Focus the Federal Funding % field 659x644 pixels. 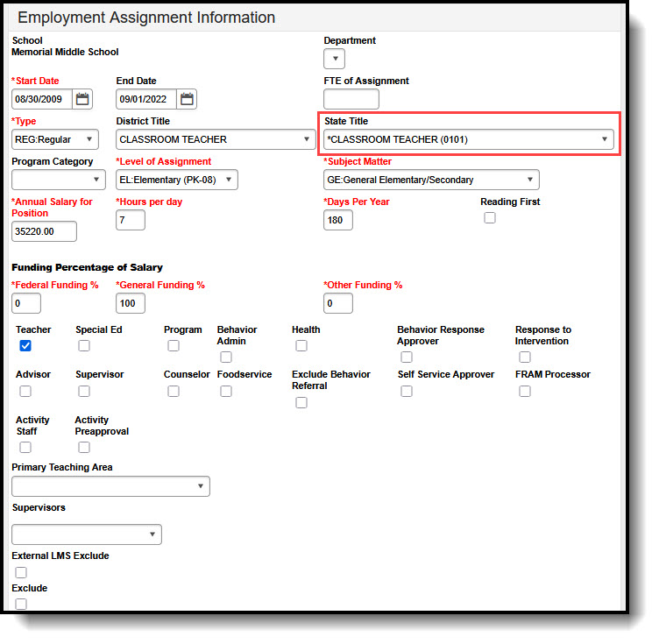(26, 303)
